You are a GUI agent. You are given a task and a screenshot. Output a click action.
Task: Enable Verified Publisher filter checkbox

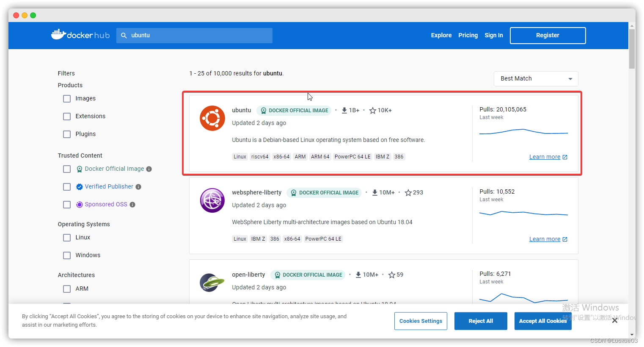click(67, 187)
